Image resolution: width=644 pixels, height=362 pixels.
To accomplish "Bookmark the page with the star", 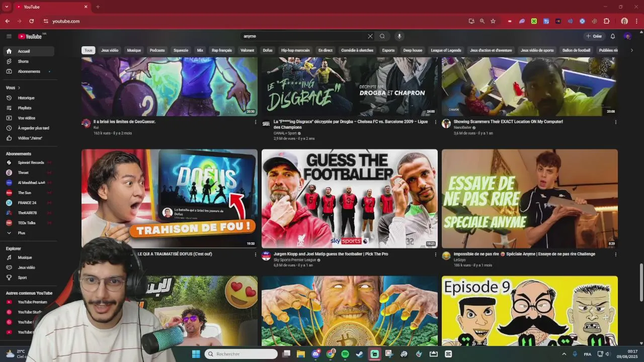I will [x=493, y=21].
